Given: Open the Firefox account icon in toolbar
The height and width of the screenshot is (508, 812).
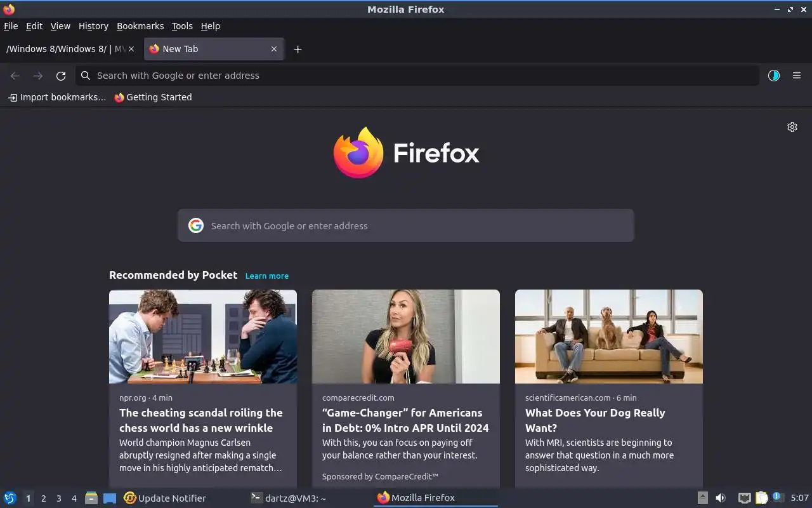Looking at the screenshot, I should click(x=774, y=76).
